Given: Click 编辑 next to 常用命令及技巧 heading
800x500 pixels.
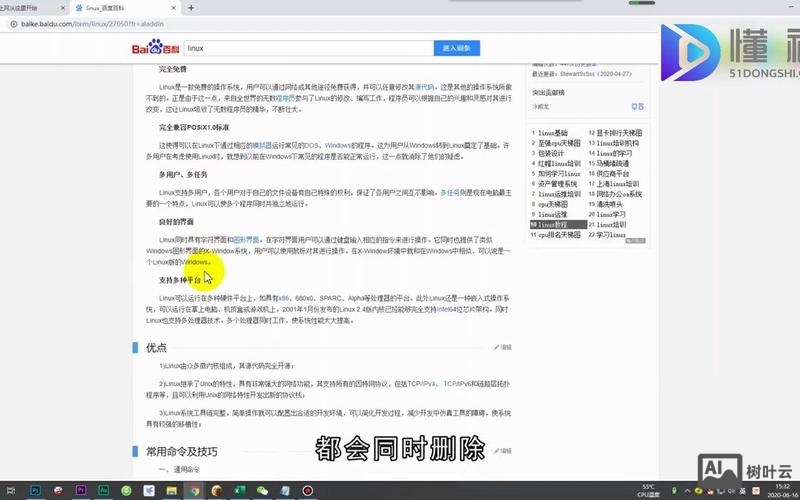Looking at the screenshot, I should (x=503, y=451).
